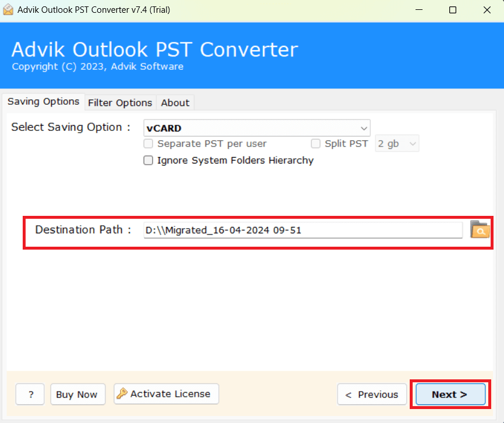Toggle the Split PST checkbox
This screenshot has height=423, width=504.
pyautogui.click(x=315, y=143)
